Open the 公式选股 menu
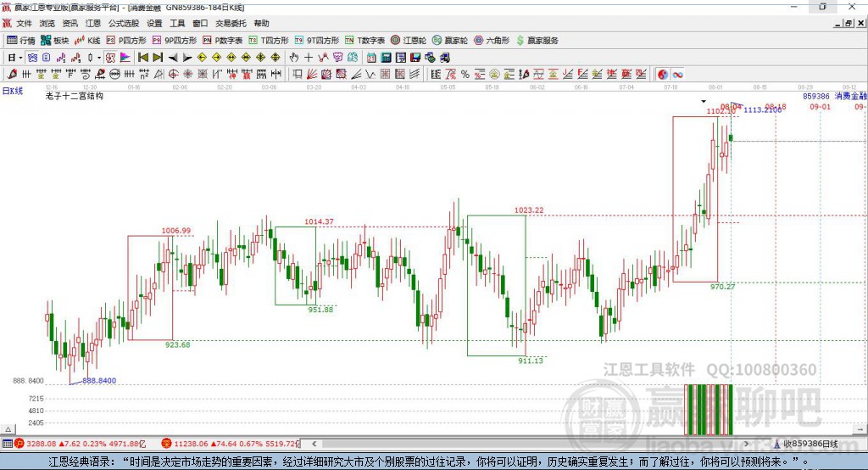The image size is (868, 470). click(124, 23)
